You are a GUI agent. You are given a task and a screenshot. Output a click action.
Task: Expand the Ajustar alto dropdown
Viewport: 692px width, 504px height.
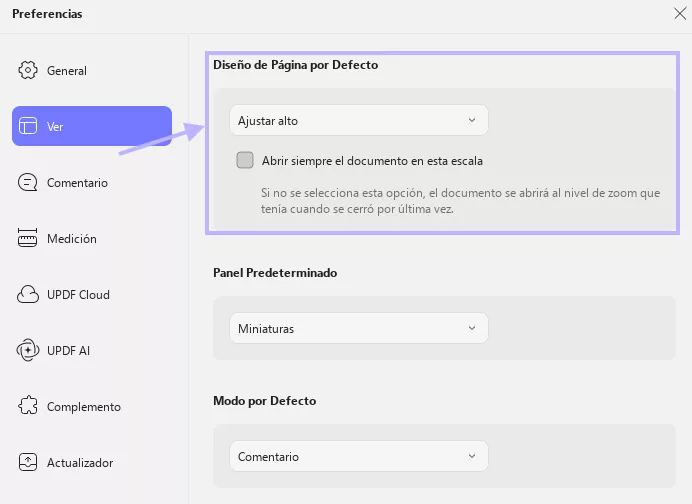359,120
